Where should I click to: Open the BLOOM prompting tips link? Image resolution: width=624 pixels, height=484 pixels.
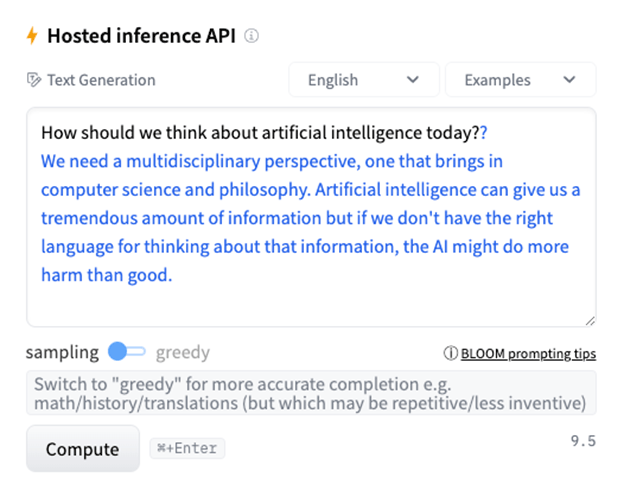pyautogui.click(x=528, y=353)
